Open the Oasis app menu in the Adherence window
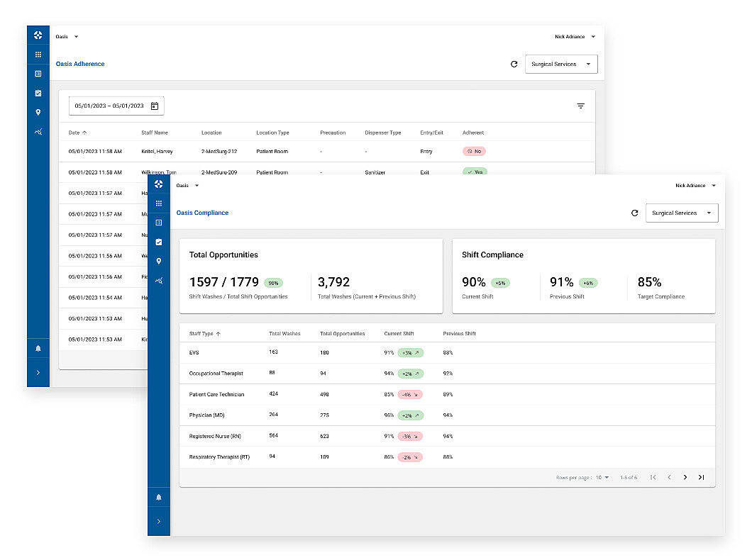Image resolution: width=752 pixels, height=560 pixels. pos(67,36)
